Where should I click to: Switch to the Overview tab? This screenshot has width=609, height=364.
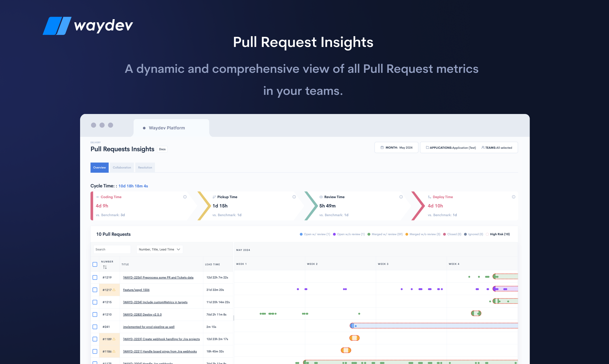100,168
